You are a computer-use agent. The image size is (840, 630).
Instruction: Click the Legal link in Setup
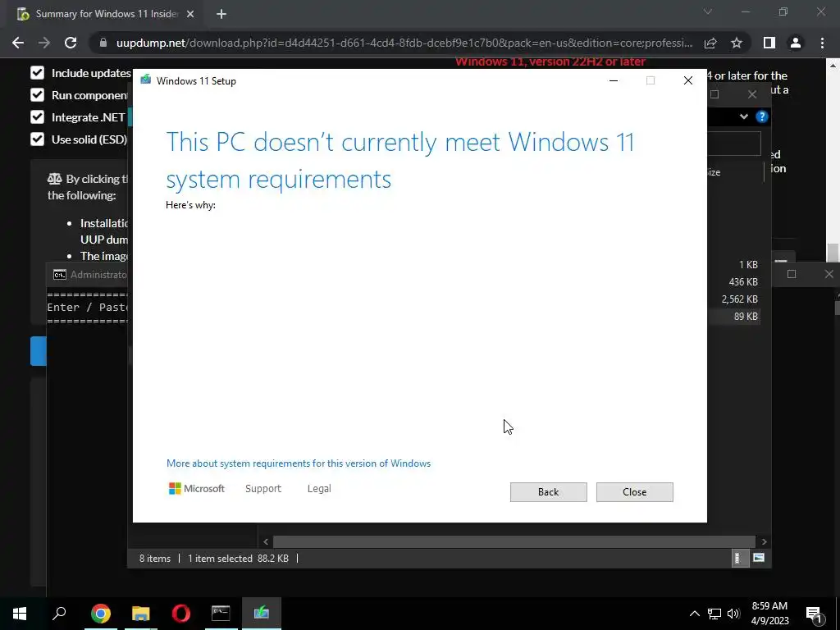click(x=319, y=489)
